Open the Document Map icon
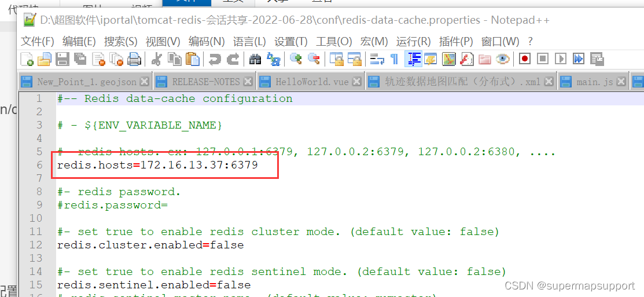The image size is (644, 297). pyautogui.click(x=449, y=59)
